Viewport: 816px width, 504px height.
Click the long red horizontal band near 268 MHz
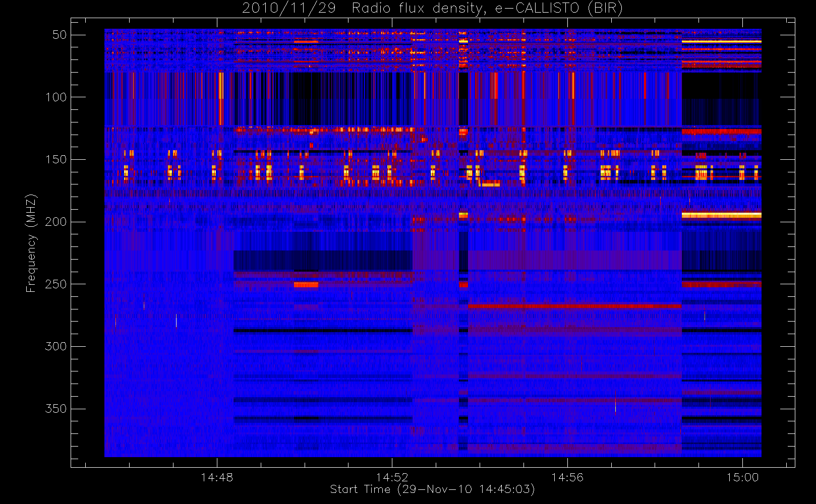tap(574, 306)
